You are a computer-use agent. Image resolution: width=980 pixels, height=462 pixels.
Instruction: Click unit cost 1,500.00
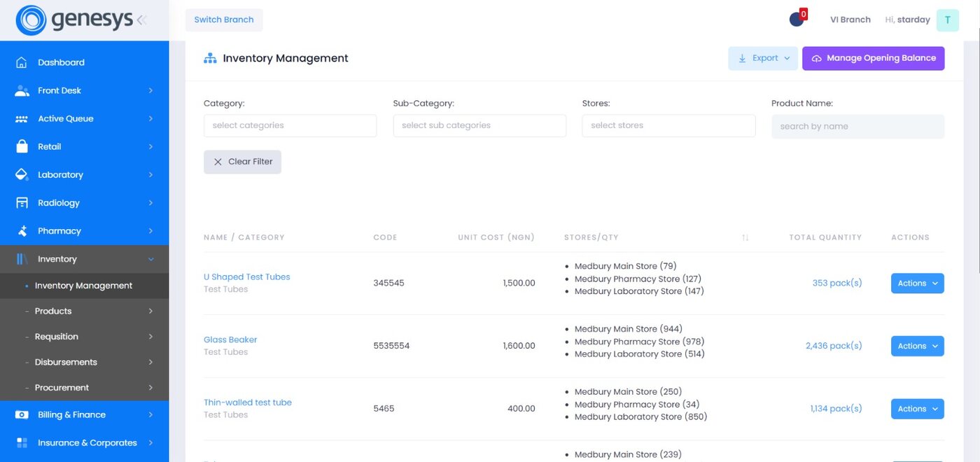pyautogui.click(x=519, y=283)
